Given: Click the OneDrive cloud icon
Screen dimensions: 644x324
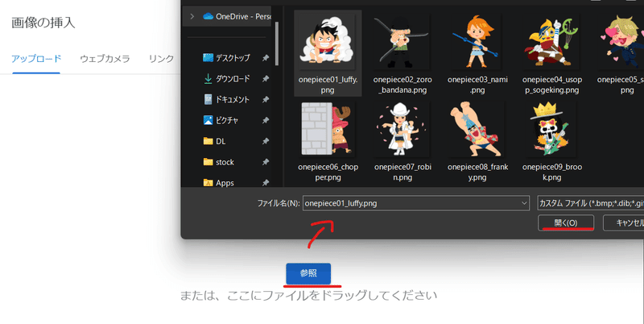Looking at the screenshot, I should pyautogui.click(x=208, y=16).
